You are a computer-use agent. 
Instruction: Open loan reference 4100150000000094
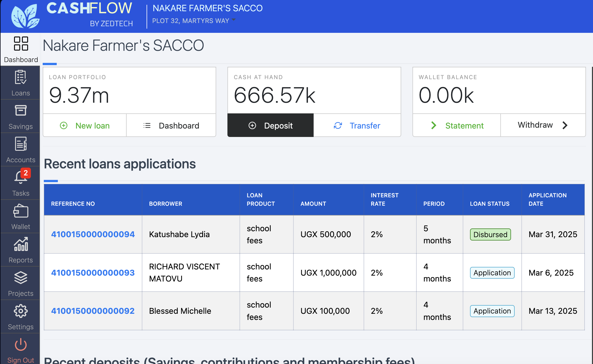coord(93,234)
